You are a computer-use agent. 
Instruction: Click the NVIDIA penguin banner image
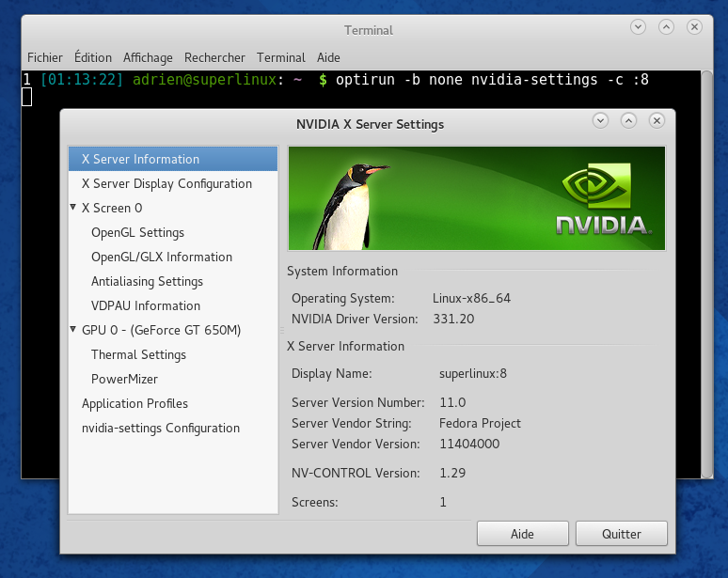pyautogui.click(x=477, y=198)
